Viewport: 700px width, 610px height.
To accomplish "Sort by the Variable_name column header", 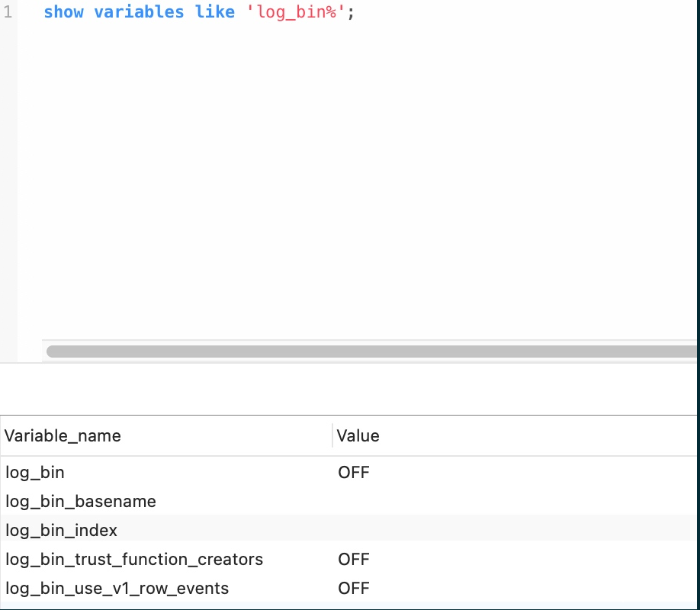I will [63, 436].
